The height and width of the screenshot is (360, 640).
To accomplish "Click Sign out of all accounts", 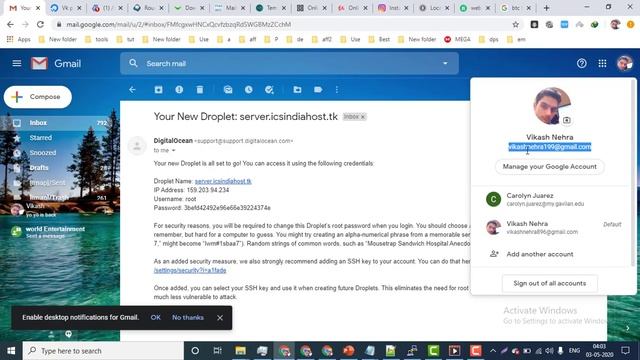I will tap(549, 283).
